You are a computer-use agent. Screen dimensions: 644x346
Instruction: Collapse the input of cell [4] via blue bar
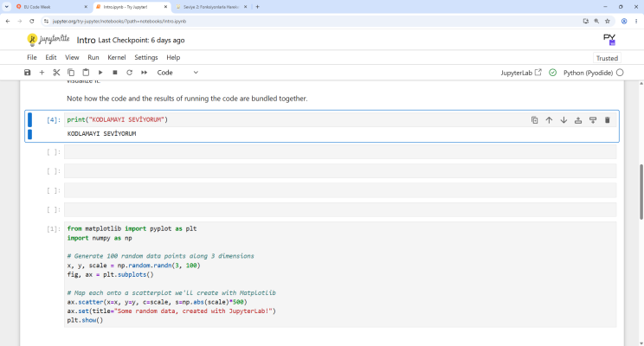click(x=29, y=120)
